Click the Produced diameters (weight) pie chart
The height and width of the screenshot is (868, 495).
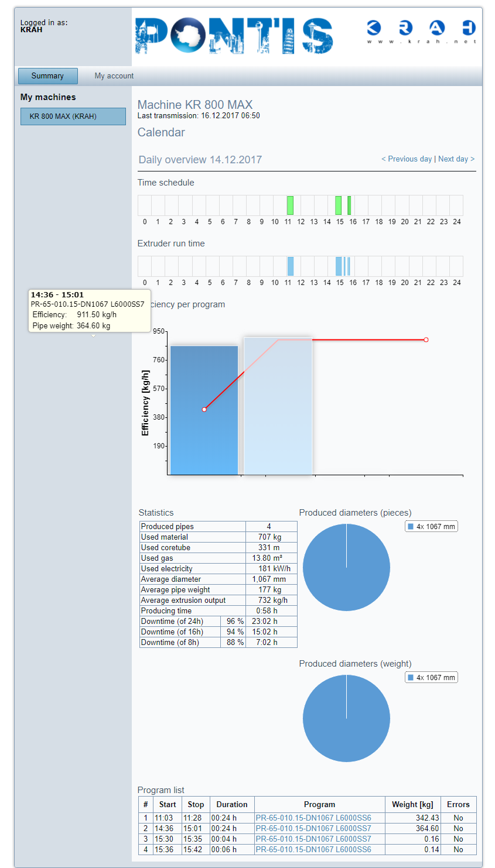pos(346,718)
